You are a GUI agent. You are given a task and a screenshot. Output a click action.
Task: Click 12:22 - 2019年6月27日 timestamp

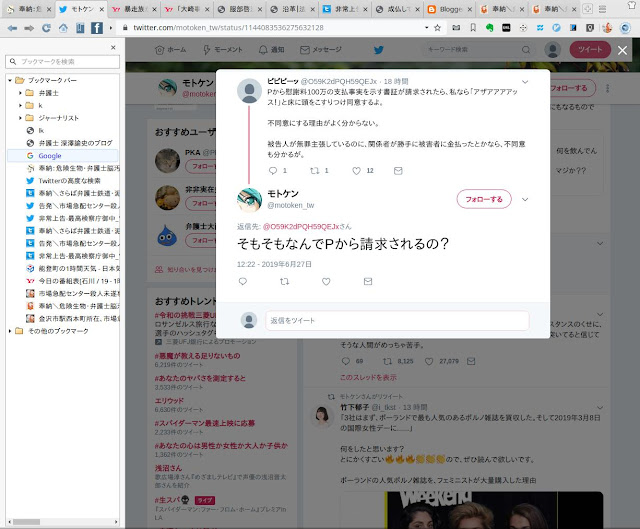274,264
